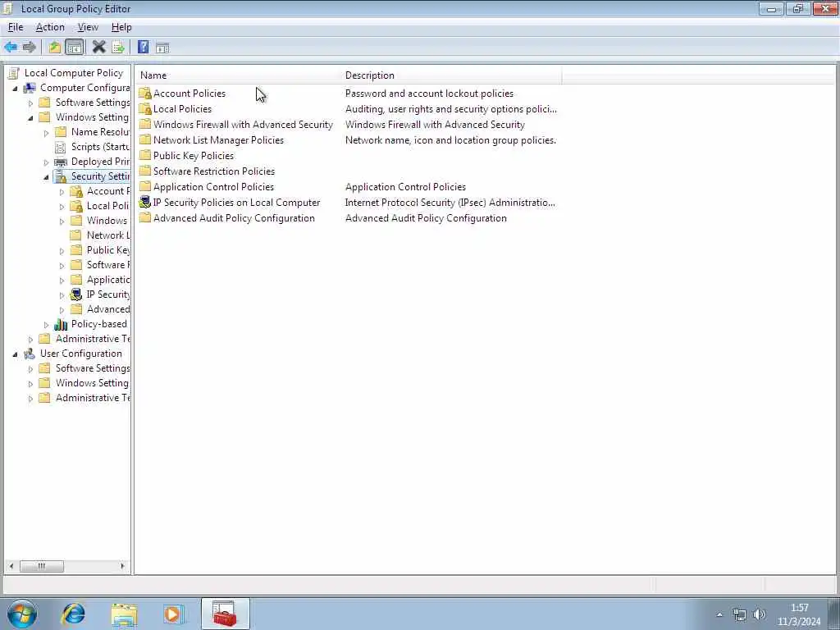Viewport: 840px width, 630px height.
Task: Expand Administrative Templates under Computer Configuration
Action: tap(30, 339)
